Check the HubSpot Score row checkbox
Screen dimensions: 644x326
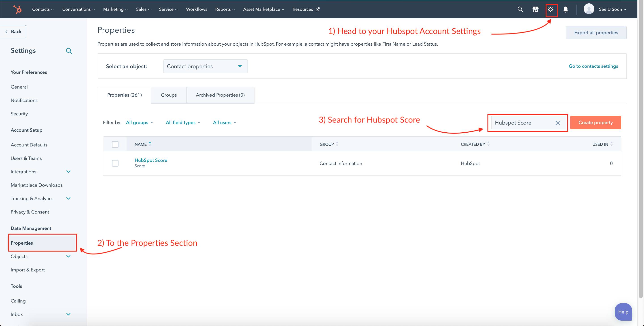coord(115,163)
